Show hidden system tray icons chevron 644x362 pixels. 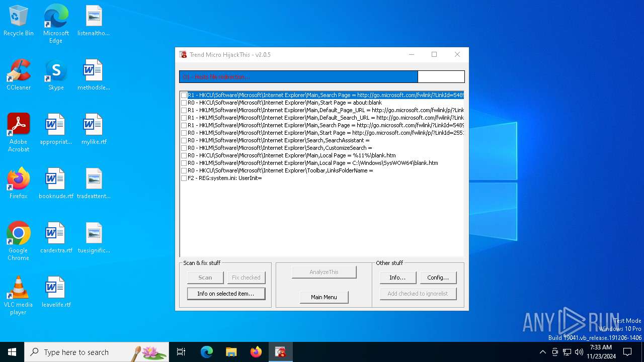click(542, 352)
